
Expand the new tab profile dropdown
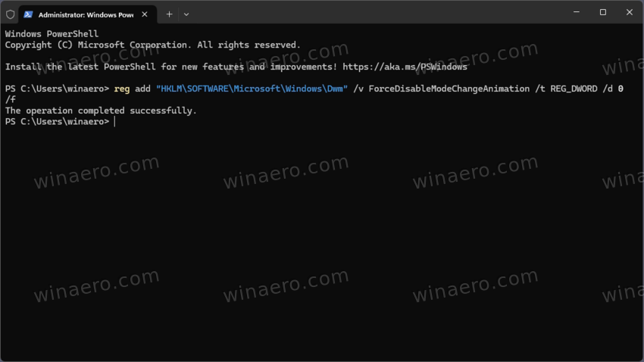(186, 14)
